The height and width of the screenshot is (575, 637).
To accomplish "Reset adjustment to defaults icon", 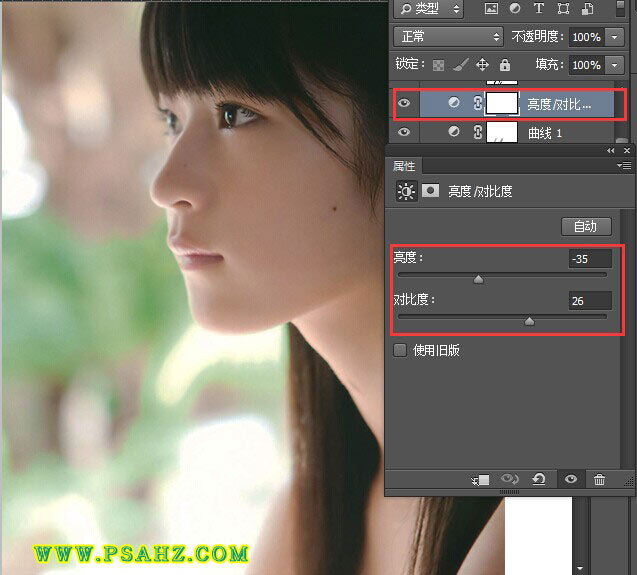I will [539, 480].
